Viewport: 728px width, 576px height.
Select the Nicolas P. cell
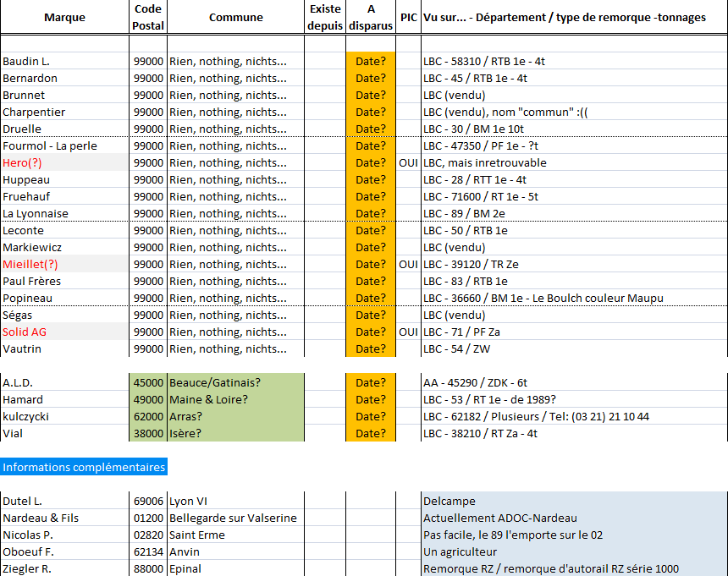point(64,535)
